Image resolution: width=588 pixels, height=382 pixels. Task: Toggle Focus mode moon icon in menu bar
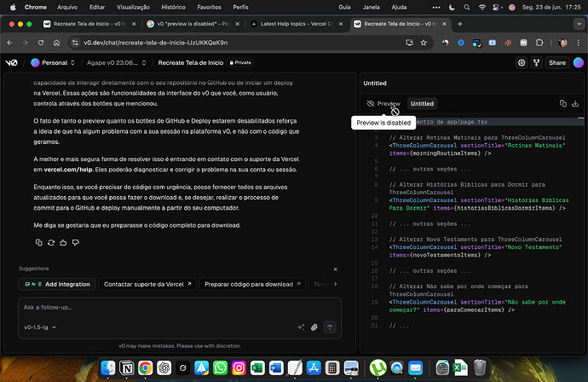pos(452,7)
